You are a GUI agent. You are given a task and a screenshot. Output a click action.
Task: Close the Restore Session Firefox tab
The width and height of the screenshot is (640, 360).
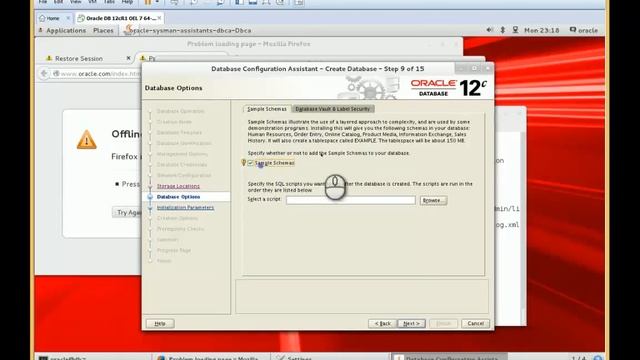(128, 58)
